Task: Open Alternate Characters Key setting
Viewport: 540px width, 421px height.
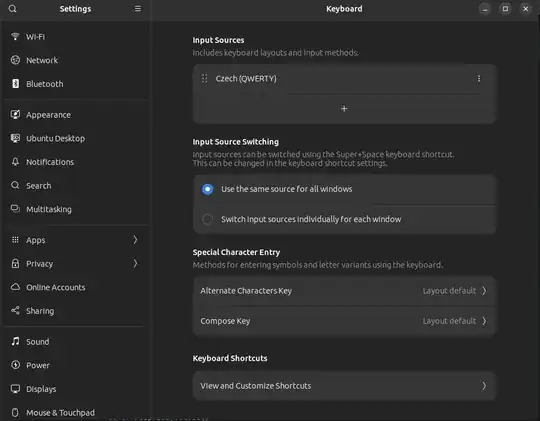Action: (x=344, y=291)
